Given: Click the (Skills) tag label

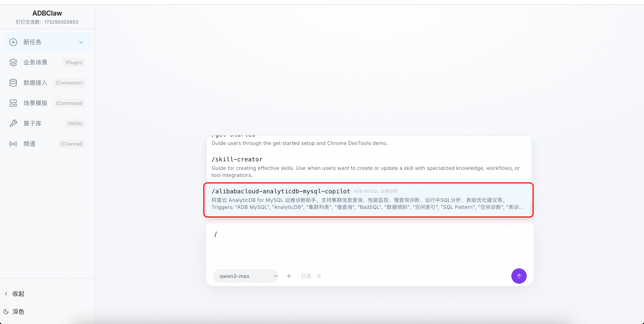Looking at the screenshot, I should 75,123.
